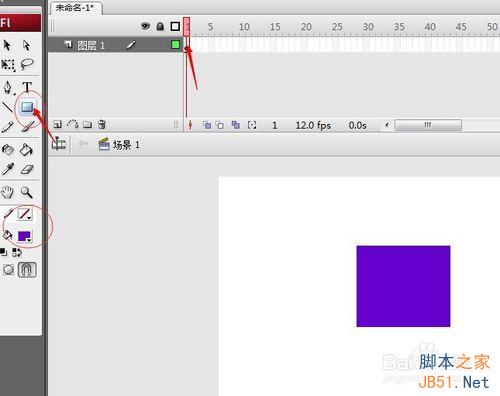Switch to the 未命名-1* document tab
This screenshot has height=396, width=500.
point(75,8)
